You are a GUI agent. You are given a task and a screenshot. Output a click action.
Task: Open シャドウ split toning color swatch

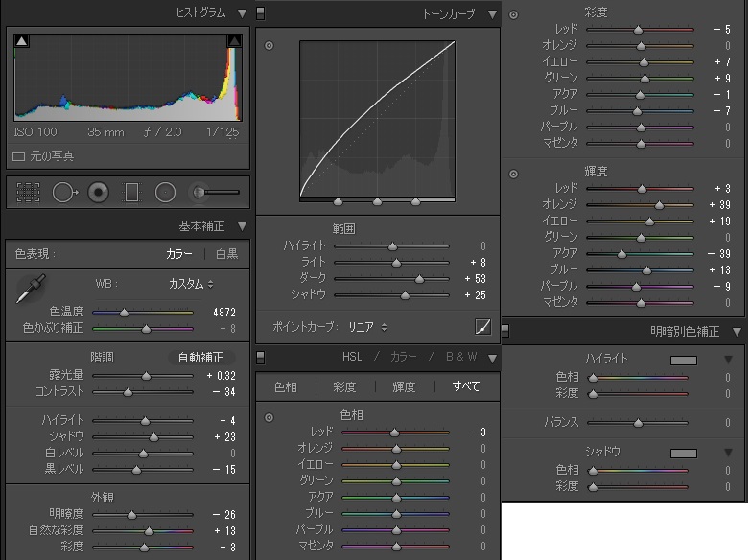pyautogui.click(x=684, y=453)
